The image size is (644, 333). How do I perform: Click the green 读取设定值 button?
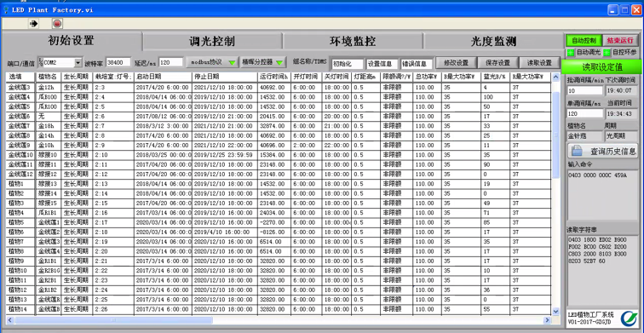(x=601, y=66)
